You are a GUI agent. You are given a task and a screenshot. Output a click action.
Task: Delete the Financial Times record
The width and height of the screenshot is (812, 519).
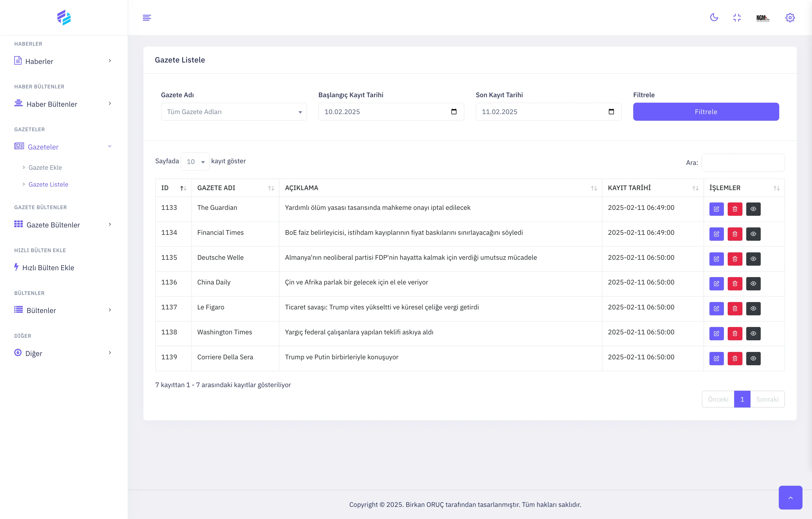click(735, 234)
